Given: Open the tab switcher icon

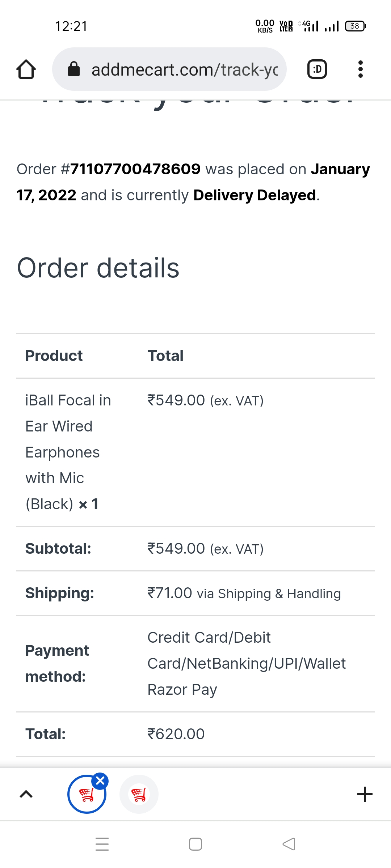Looking at the screenshot, I should point(317,69).
